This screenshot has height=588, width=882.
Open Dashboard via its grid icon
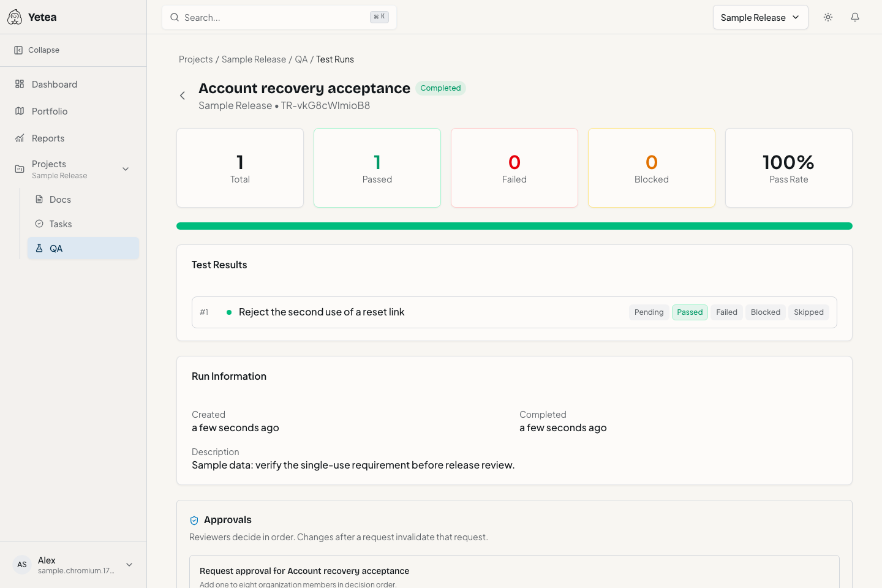(20, 84)
